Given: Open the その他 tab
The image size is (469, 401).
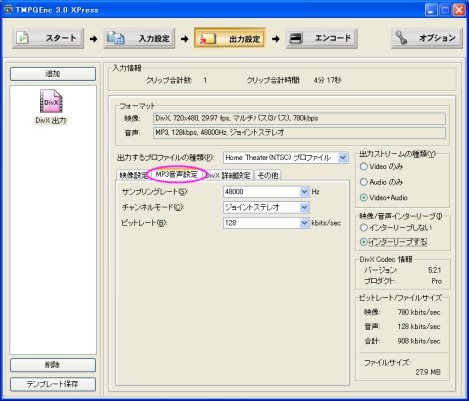Looking at the screenshot, I should (268, 175).
